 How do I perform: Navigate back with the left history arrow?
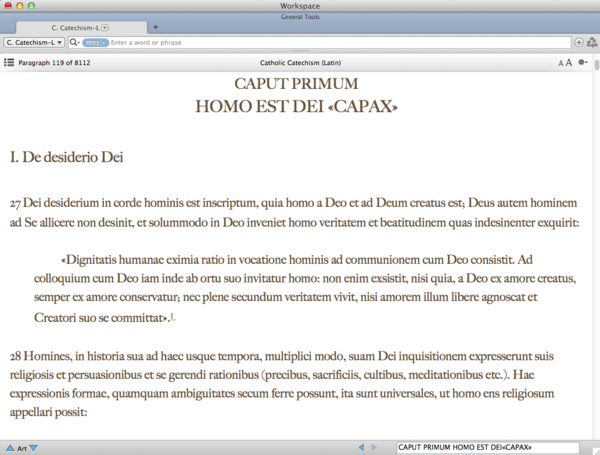click(x=361, y=447)
